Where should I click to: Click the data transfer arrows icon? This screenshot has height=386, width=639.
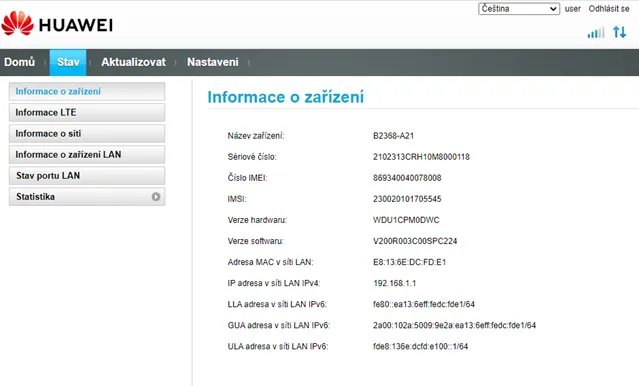coord(619,32)
